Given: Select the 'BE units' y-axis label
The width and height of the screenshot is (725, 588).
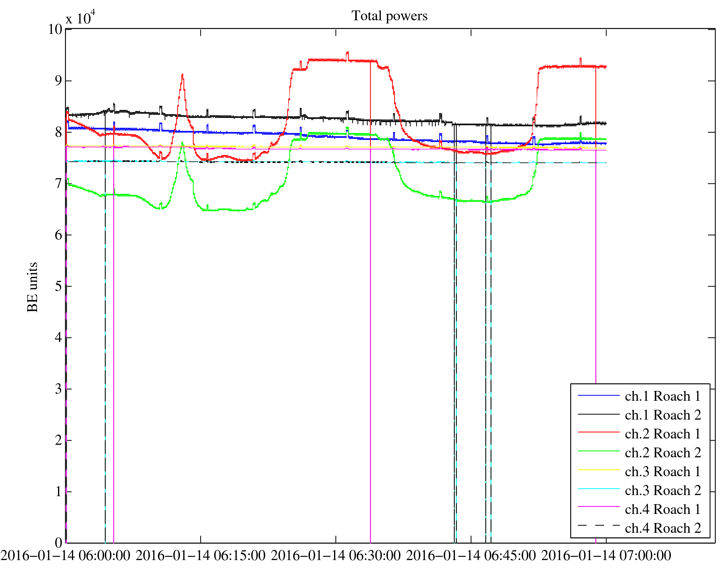Looking at the screenshot, I should (x=32, y=287).
